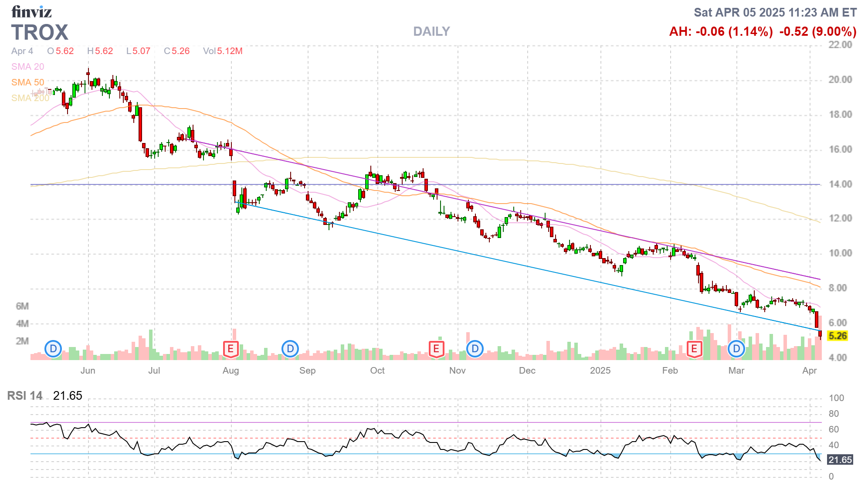This screenshot has width=868, height=490.
Task: Click the dividend marker at March
Action: (736, 349)
